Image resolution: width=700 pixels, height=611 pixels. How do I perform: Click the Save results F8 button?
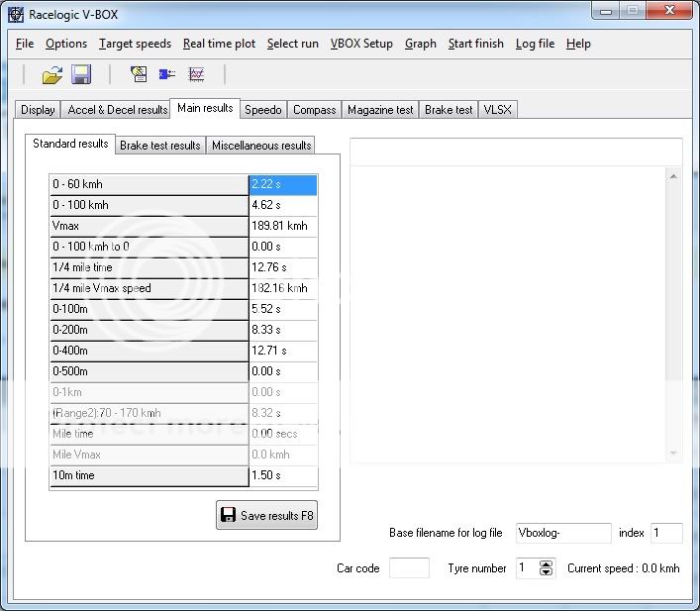tap(267, 515)
